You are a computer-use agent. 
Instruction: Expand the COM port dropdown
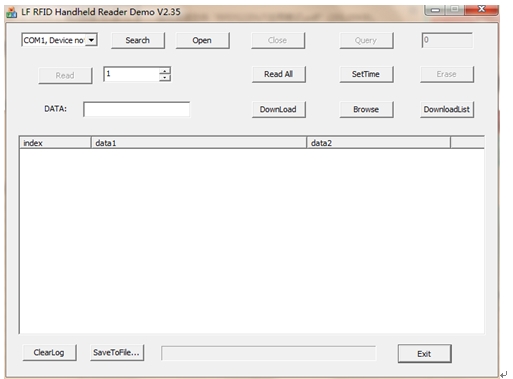(x=91, y=40)
